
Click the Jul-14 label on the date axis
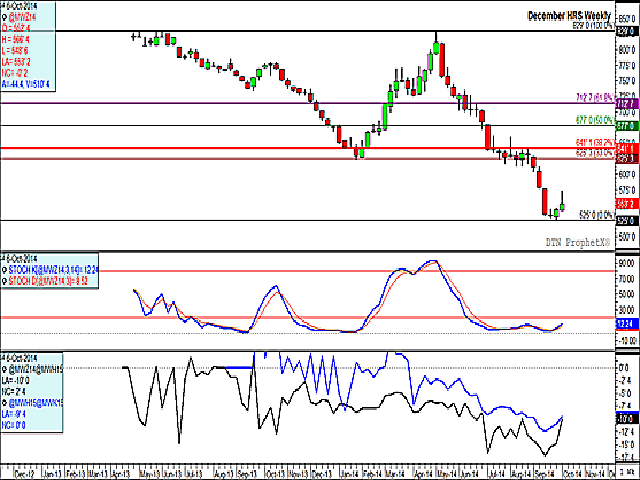496,473
